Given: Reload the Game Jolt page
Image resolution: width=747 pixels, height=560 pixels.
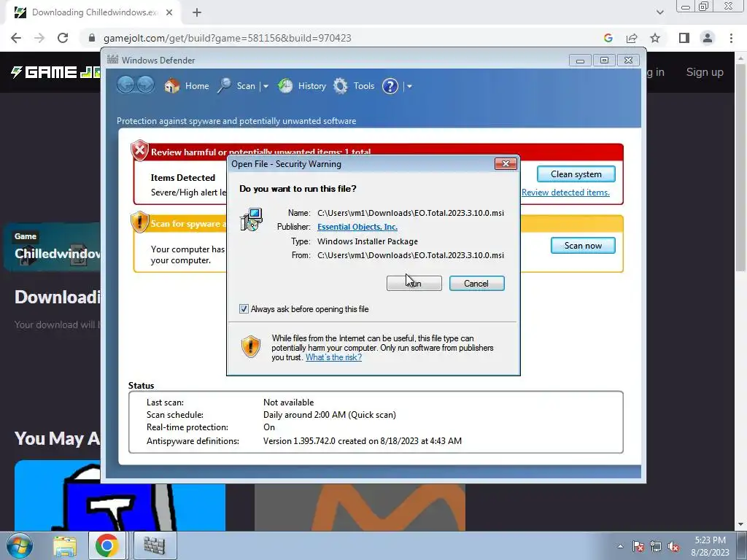Looking at the screenshot, I should point(63,38).
